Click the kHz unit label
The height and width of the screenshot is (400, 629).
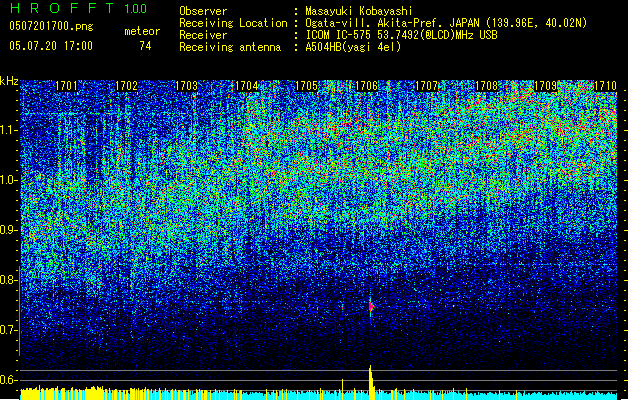(9, 81)
